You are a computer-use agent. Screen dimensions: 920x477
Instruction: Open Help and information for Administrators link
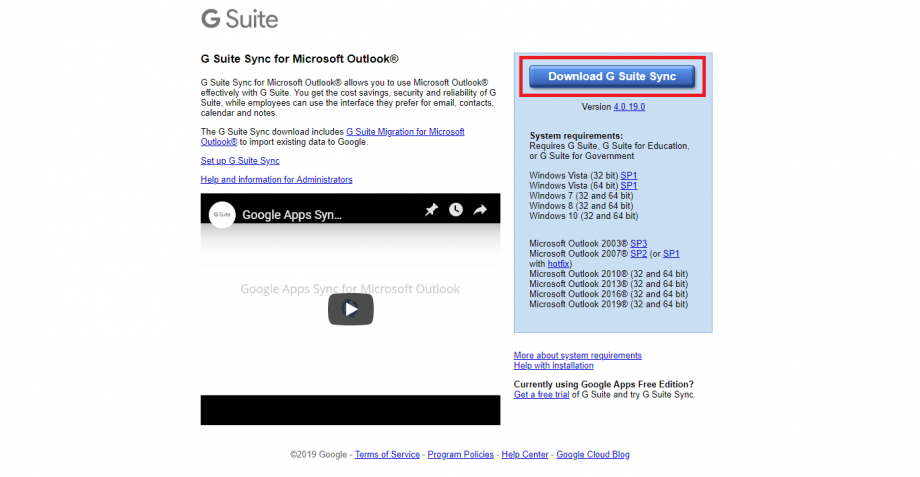click(x=276, y=180)
